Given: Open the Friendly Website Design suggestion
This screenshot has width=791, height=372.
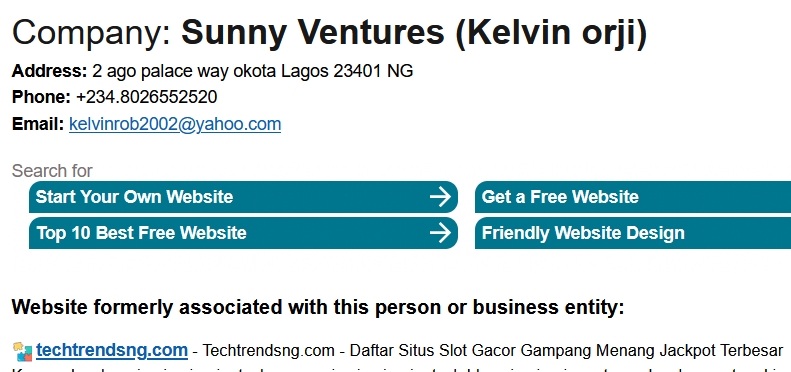Looking at the screenshot, I should click(633, 233).
